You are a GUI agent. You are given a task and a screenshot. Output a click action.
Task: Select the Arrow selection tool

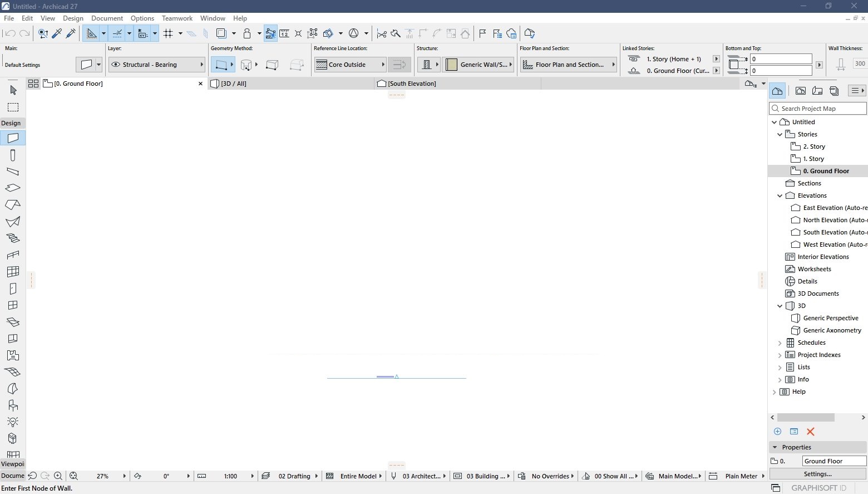coord(13,90)
